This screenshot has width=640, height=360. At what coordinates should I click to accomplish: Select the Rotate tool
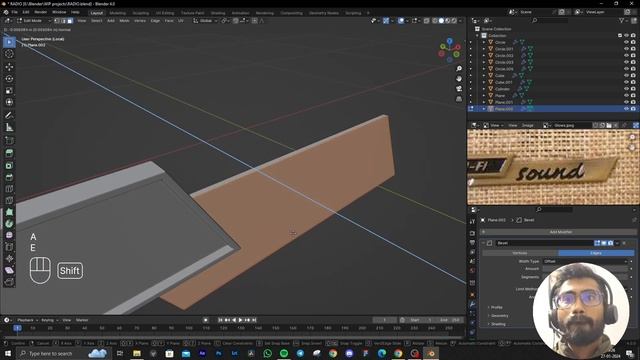point(9,78)
